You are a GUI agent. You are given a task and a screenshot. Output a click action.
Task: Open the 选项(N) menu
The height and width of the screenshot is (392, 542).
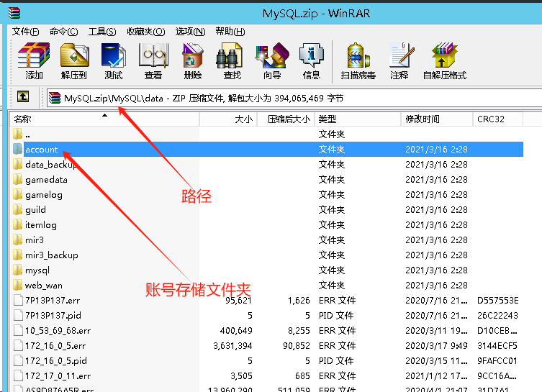190,32
